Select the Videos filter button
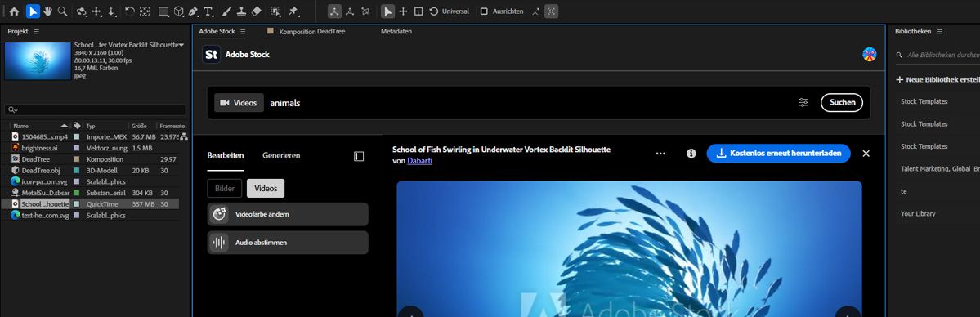 pyautogui.click(x=266, y=188)
